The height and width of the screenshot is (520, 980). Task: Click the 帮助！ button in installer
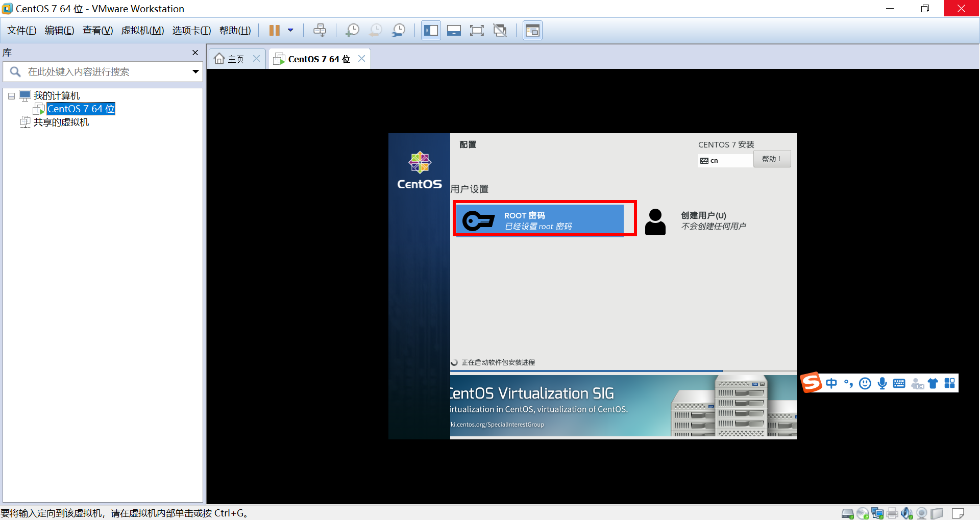click(772, 159)
